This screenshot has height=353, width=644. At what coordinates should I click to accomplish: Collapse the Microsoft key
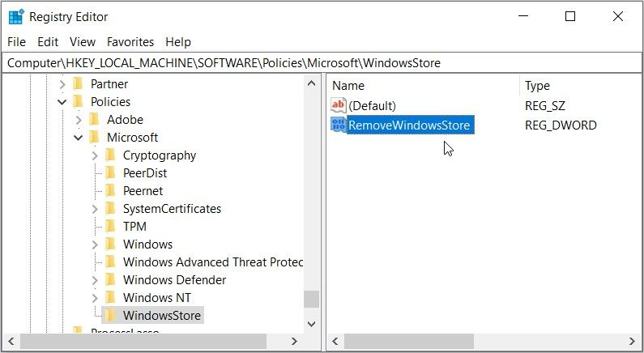coord(78,138)
